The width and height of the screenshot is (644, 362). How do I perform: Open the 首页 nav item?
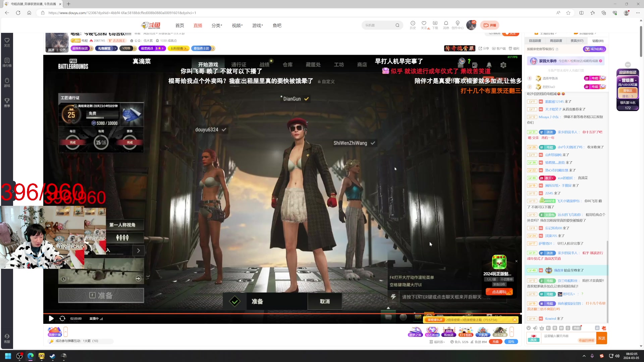(x=179, y=25)
